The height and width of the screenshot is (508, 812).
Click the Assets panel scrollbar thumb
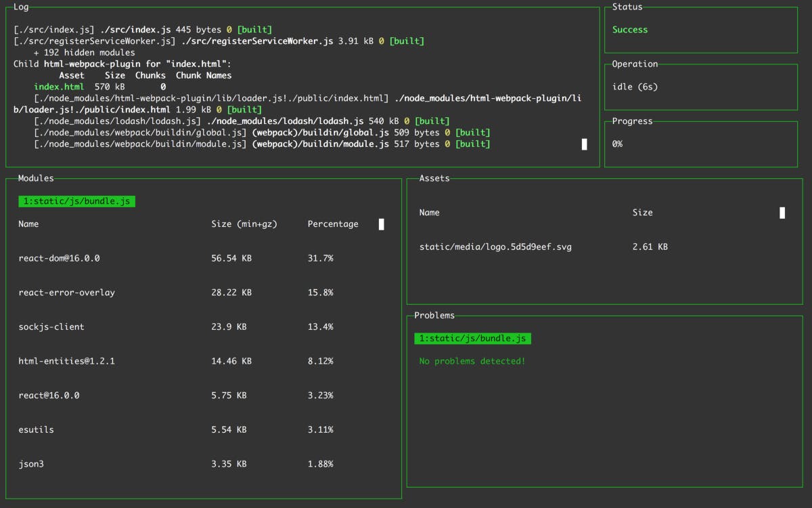[782, 212]
